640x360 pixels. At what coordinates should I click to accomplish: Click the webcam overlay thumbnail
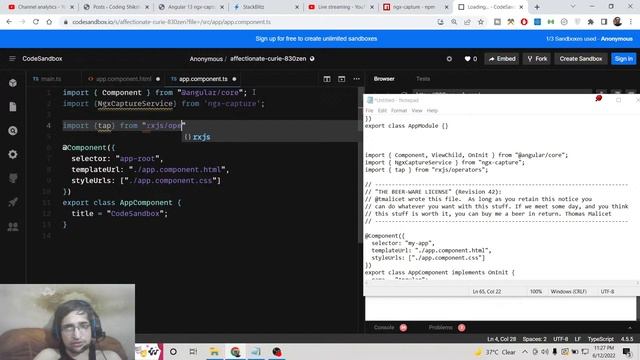67,322
